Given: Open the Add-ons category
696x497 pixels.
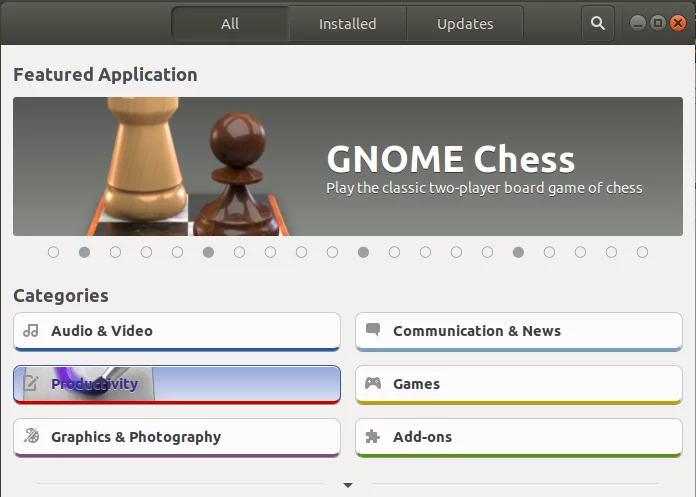Looking at the screenshot, I should pyautogui.click(x=518, y=437).
